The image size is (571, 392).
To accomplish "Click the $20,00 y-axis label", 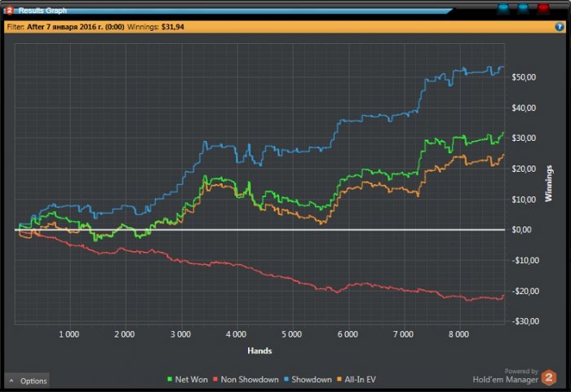I will pos(524,169).
